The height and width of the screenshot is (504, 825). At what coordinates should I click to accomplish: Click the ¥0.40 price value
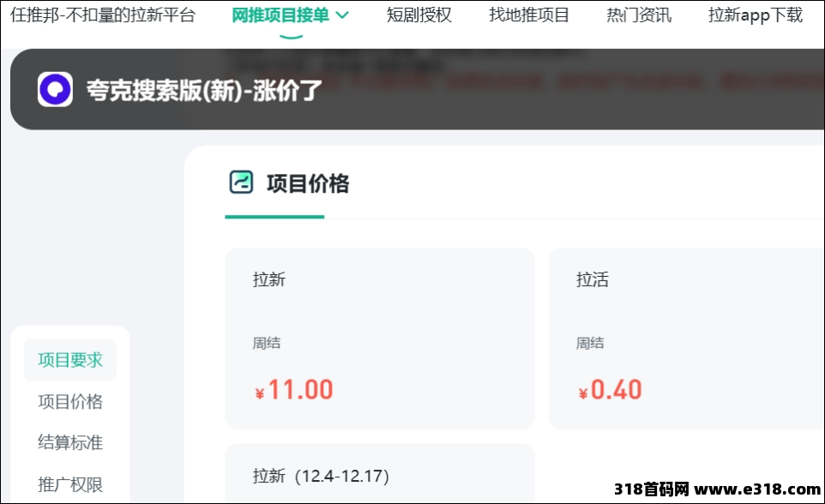[x=610, y=390]
